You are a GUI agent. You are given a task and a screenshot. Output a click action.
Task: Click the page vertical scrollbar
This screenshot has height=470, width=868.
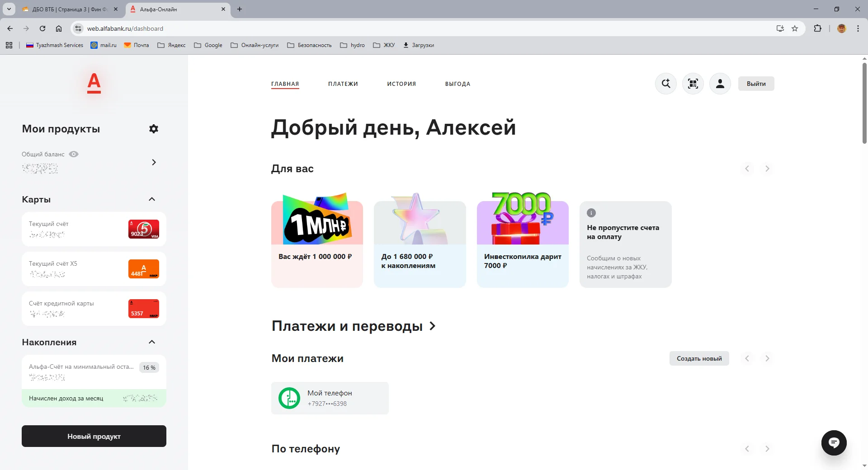[x=864, y=103]
